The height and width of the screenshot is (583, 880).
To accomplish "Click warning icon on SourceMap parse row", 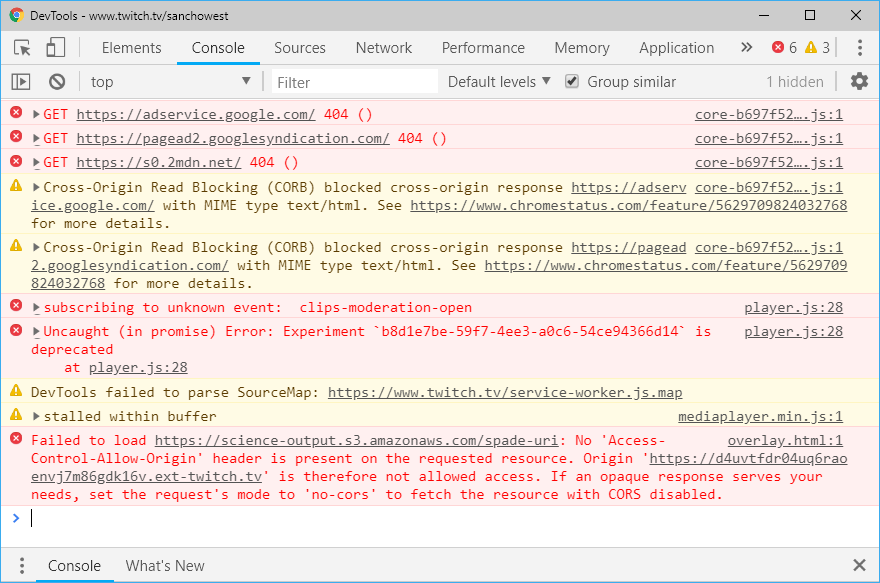I will click(x=16, y=391).
